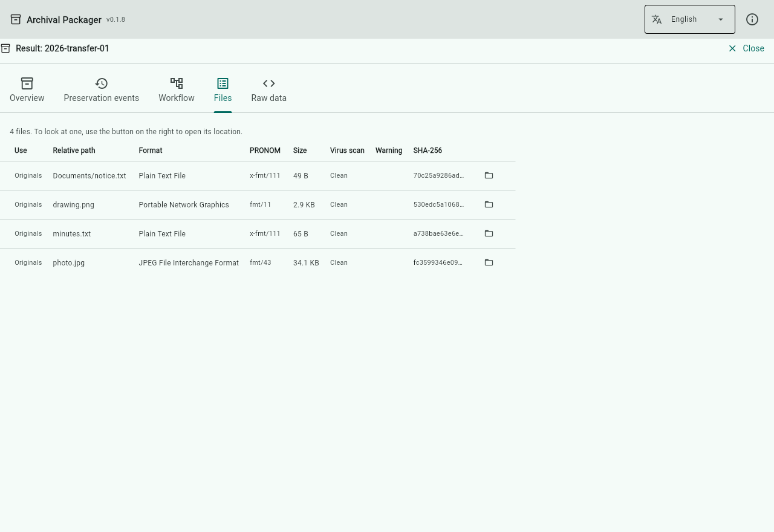The height and width of the screenshot is (532, 774).
Task: Switch to the Overview tab
Action: (x=27, y=90)
